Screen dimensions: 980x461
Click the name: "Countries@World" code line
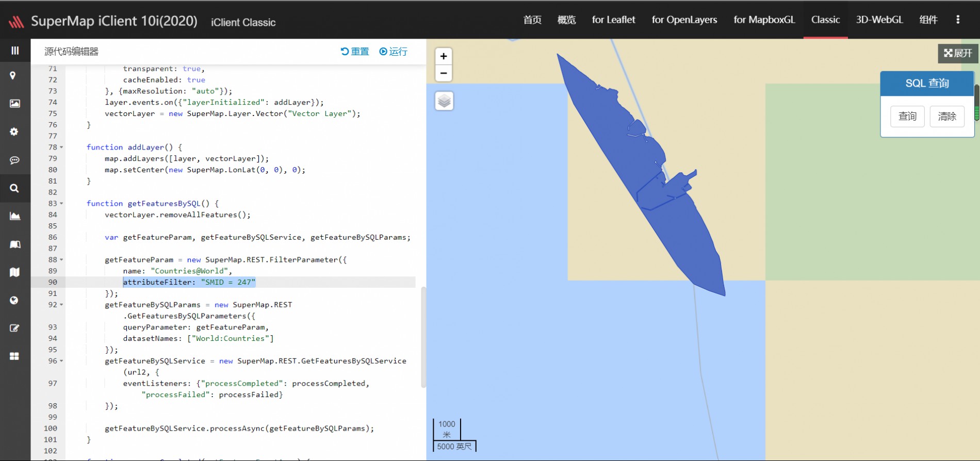[177, 271]
